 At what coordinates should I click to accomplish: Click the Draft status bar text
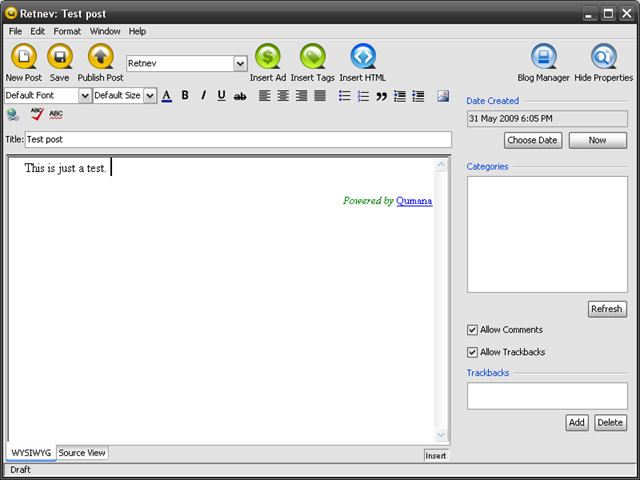(20, 470)
